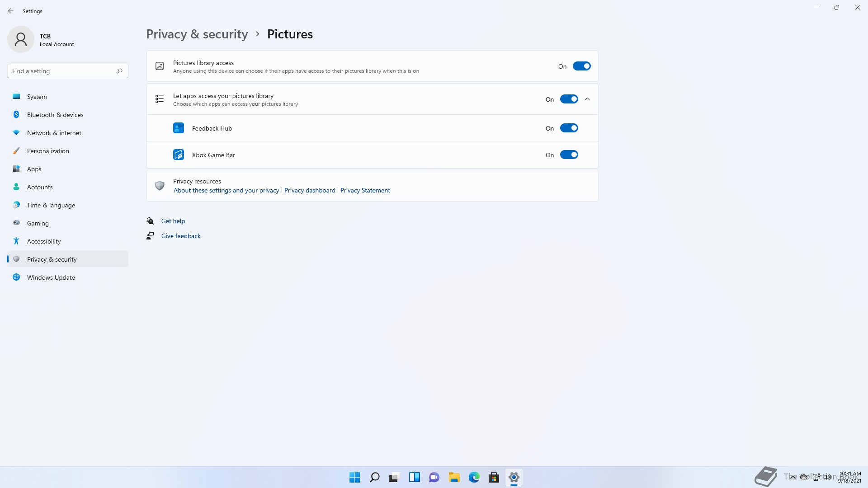Open Microsoft Store from the taskbar

(494, 477)
